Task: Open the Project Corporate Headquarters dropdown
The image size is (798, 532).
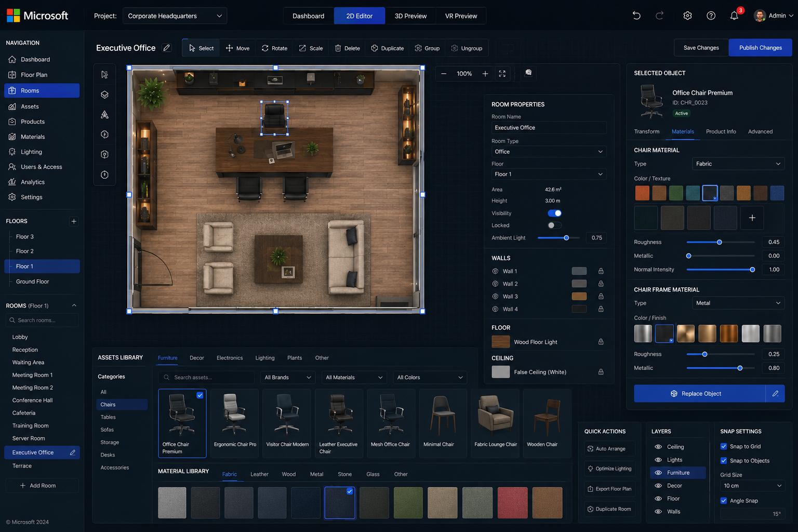Action: (x=175, y=16)
